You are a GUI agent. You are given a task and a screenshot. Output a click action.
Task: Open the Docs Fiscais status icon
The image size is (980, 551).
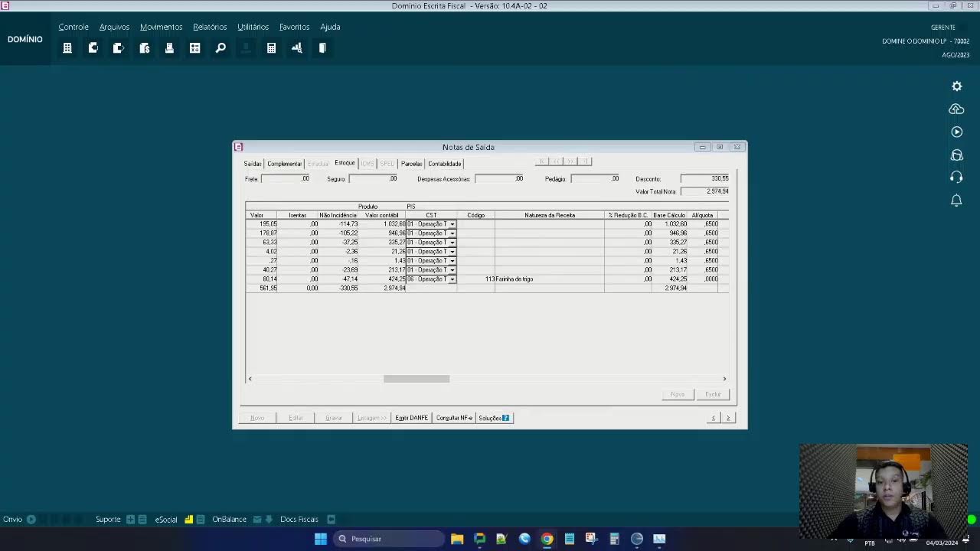331,519
